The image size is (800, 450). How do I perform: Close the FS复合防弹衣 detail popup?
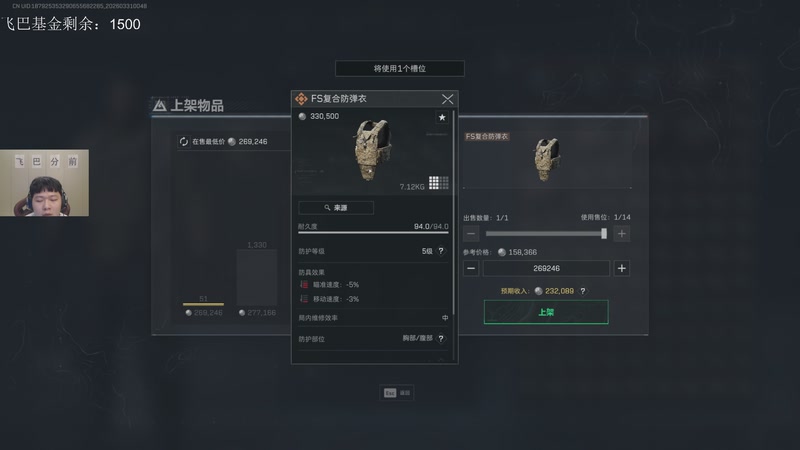point(447,99)
